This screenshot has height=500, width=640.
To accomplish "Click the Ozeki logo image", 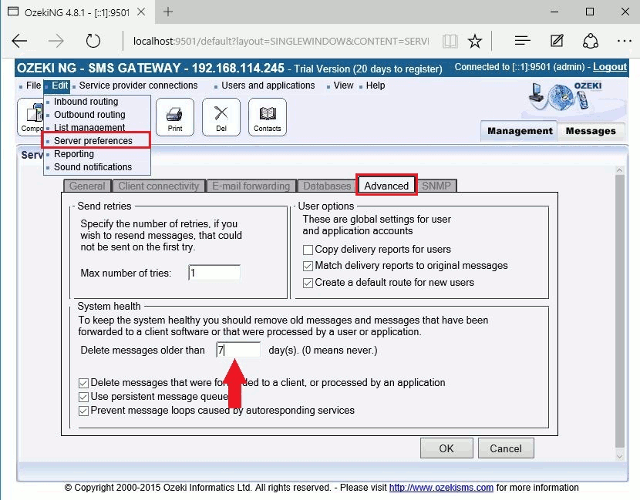I will tap(566, 96).
